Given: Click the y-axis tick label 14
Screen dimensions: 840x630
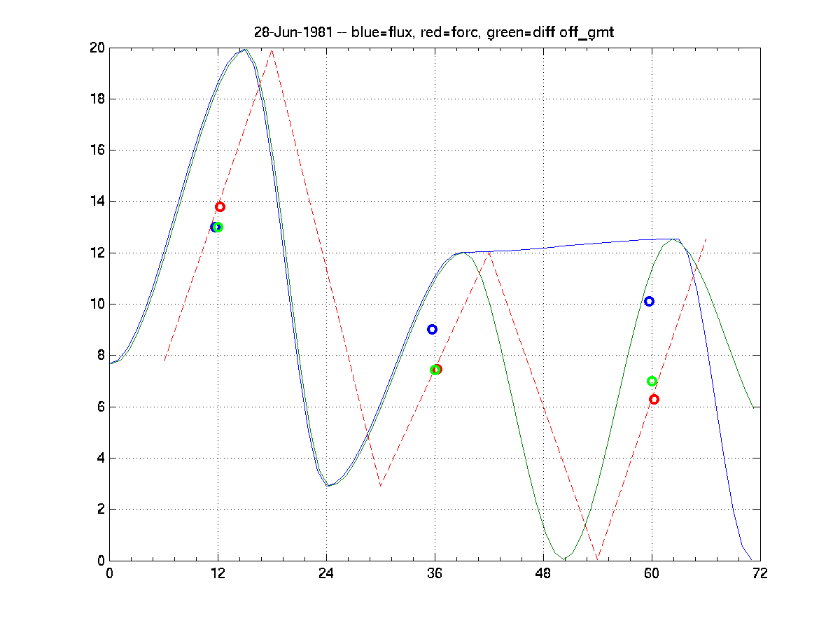Looking at the screenshot, I should [96, 202].
